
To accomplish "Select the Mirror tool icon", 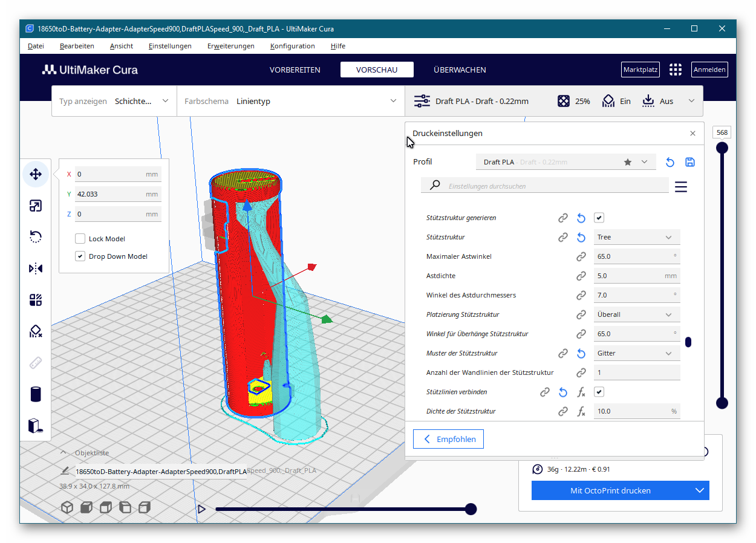I will (36, 268).
